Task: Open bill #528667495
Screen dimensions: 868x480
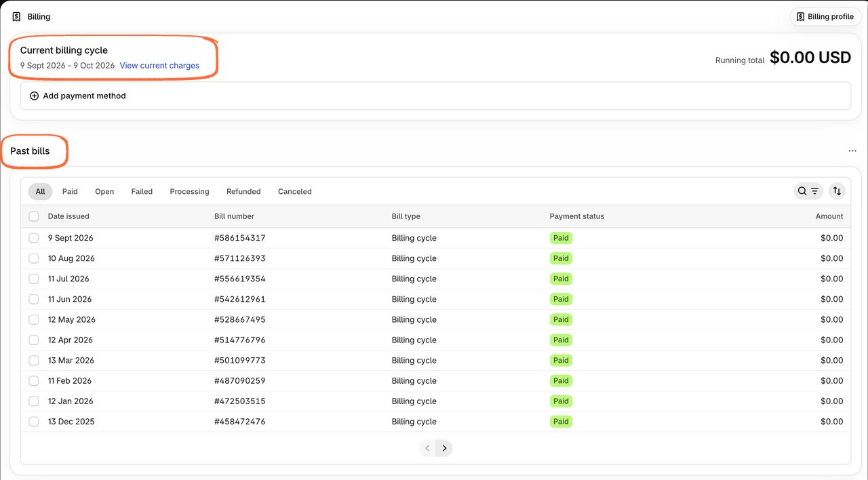Action: click(240, 319)
